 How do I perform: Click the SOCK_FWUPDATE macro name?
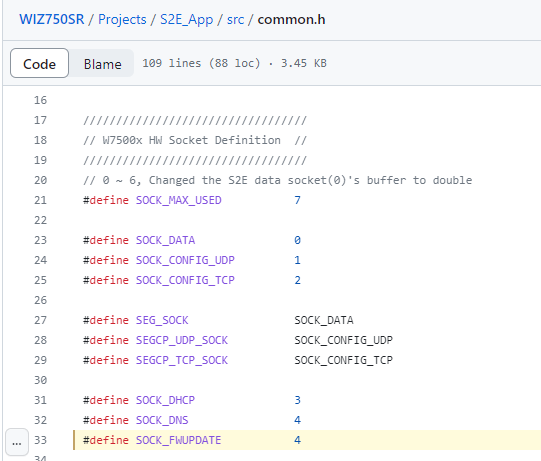coord(178,441)
